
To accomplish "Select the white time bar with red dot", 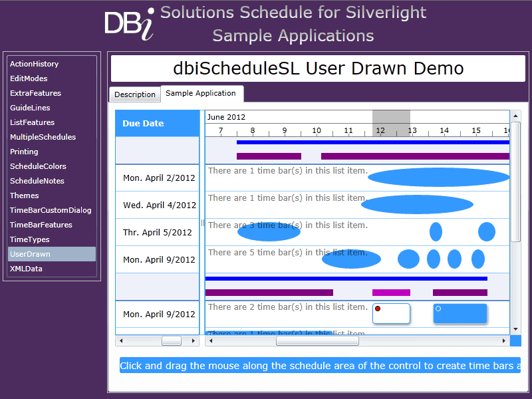I will (391, 313).
